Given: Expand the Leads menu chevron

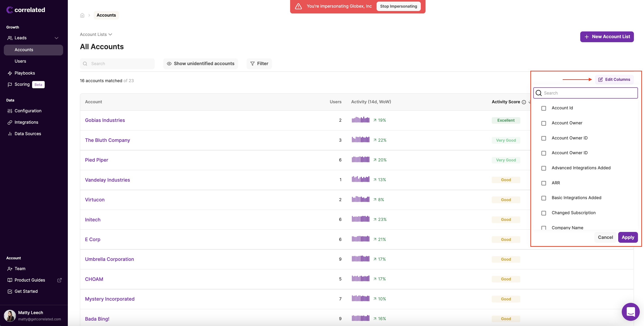Looking at the screenshot, I should pos(57,38).
